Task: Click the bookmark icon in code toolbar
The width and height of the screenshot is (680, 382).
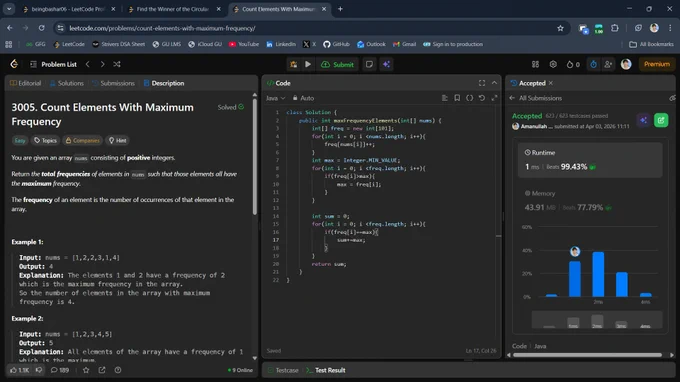Action: pos(457,98)
